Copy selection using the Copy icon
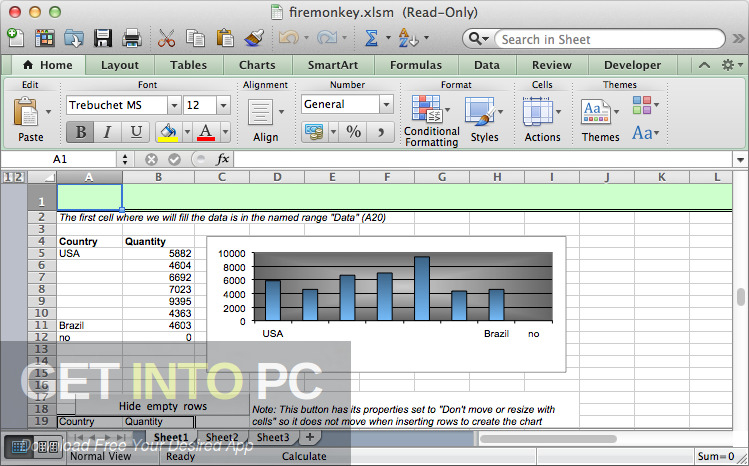The height and width of the screenshot is (466, 749). click(x=195, y=38)
